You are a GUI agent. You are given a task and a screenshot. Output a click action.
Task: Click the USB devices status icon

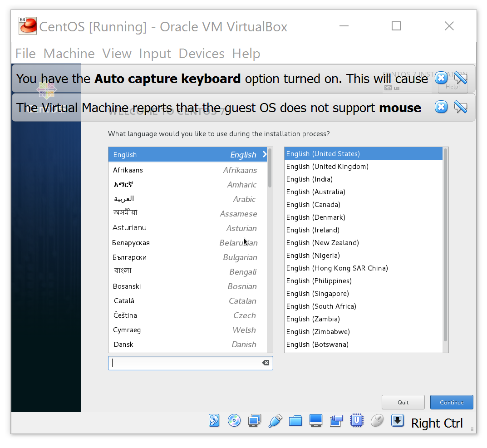pos(275,421)
